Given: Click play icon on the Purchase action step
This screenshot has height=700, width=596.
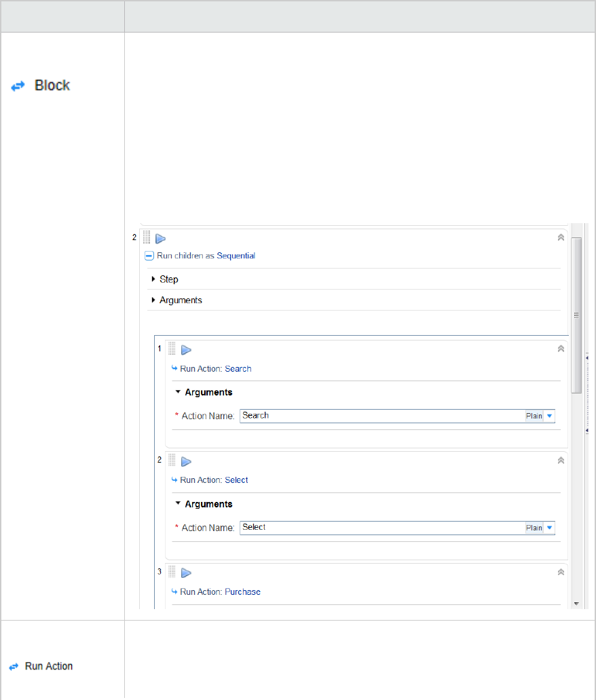Looking at the screenshot, I should pos(186,573).
